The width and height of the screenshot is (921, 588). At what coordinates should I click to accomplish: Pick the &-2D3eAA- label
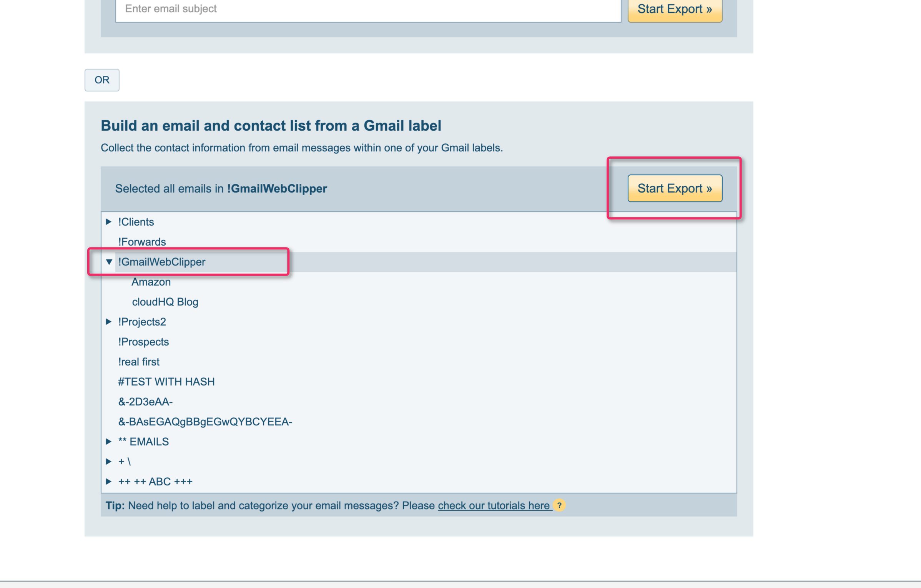click(x=145, y=402)
